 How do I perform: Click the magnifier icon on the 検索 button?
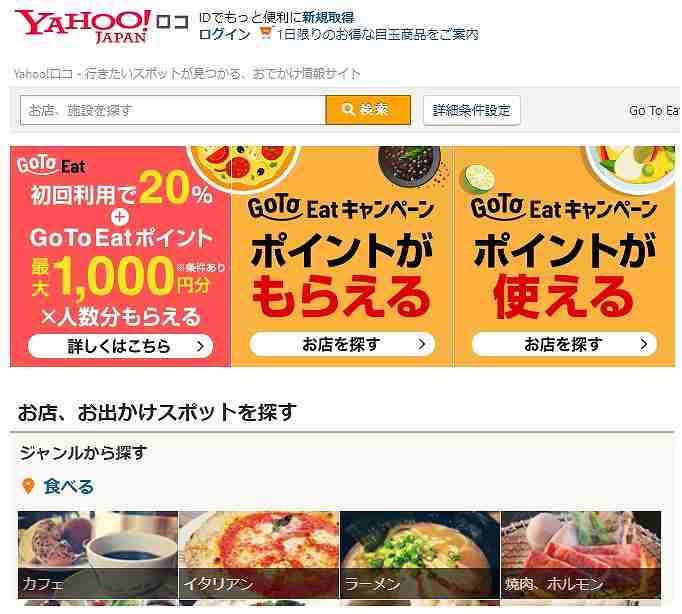(x=348, y=109)
